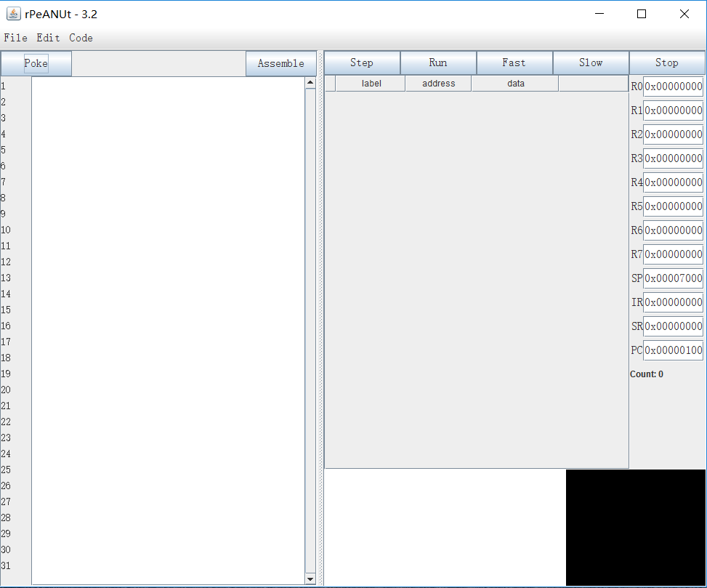Run the assembled program
707x588 pixels.
click(438, 63)
